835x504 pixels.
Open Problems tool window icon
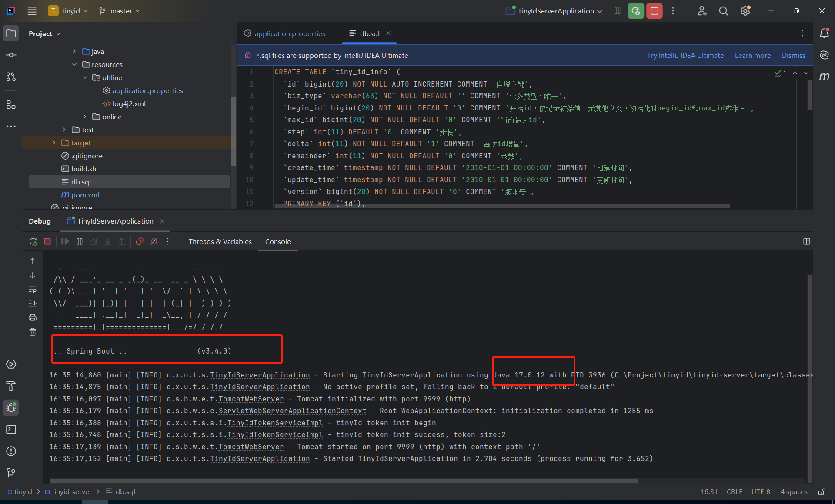point(11,451)
